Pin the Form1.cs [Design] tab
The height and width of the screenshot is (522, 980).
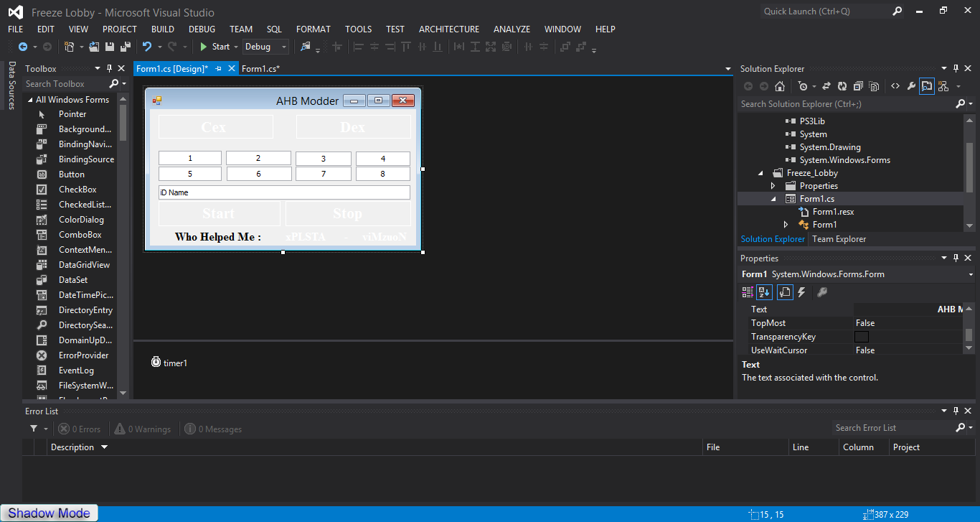tap(219, 69)
